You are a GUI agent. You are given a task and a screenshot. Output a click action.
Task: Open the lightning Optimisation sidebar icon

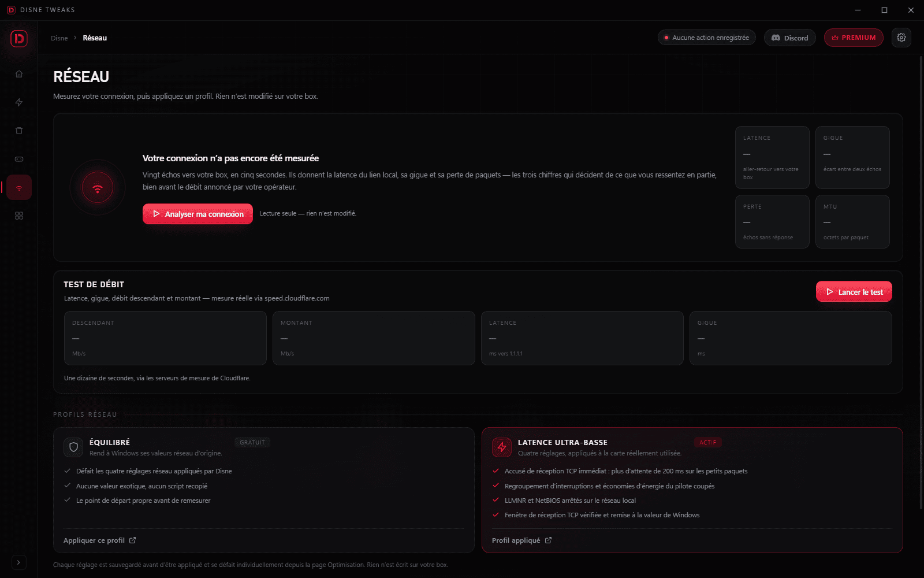pyautogui.click(x=19, y=102)
